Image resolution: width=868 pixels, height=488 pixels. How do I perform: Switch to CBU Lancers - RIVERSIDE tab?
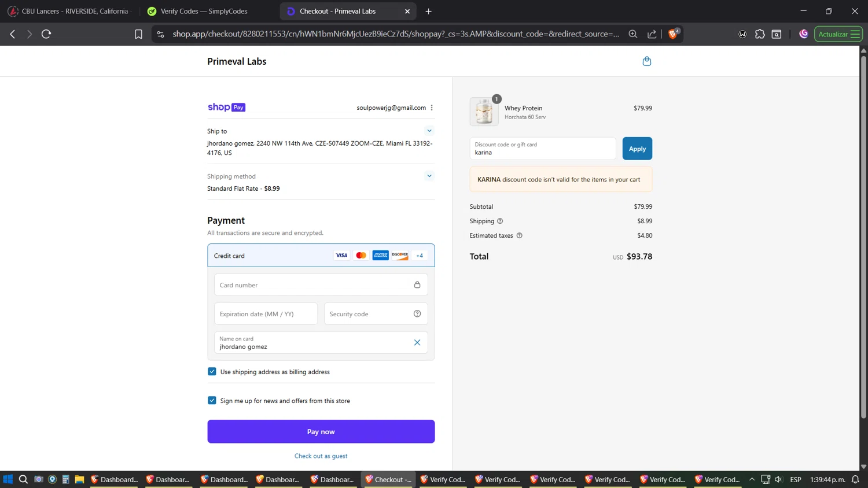point(68,11)
